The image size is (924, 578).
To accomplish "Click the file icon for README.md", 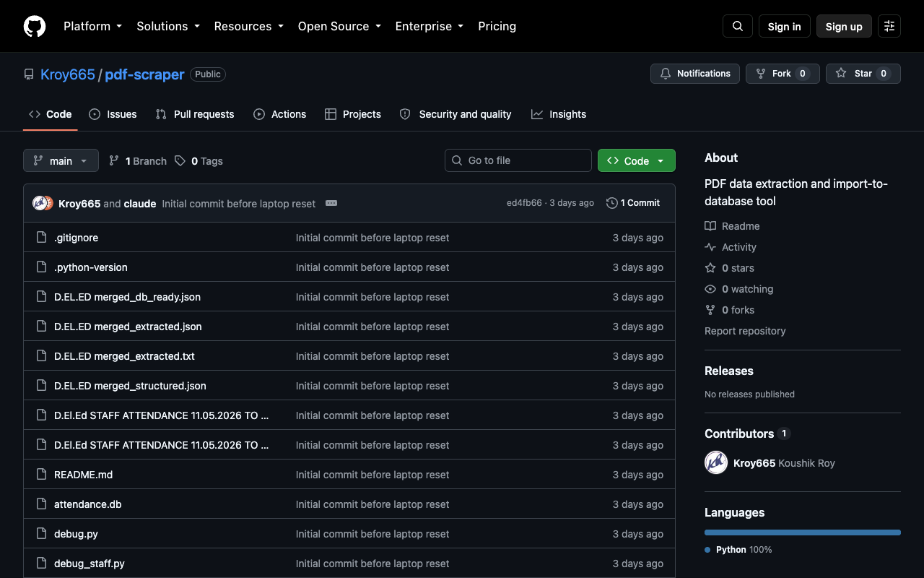I will coord(42,475).
